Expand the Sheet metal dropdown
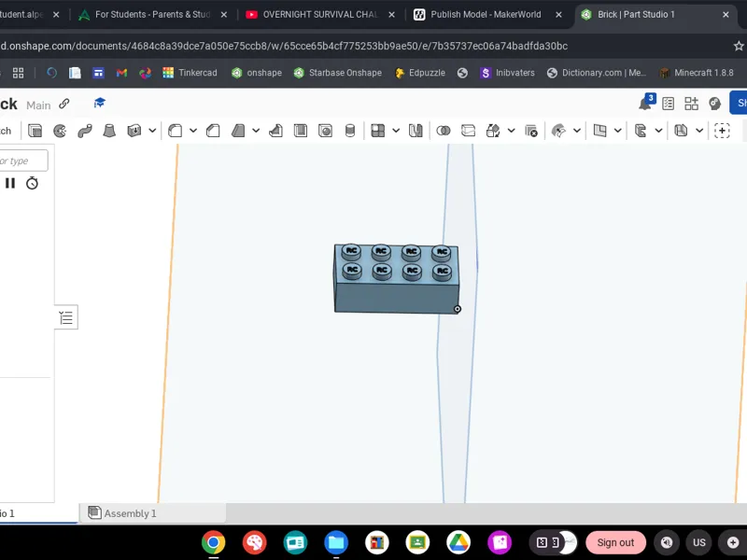Image resolution: width=747 pixels, height=560 pixels. [x=699, y=131]
